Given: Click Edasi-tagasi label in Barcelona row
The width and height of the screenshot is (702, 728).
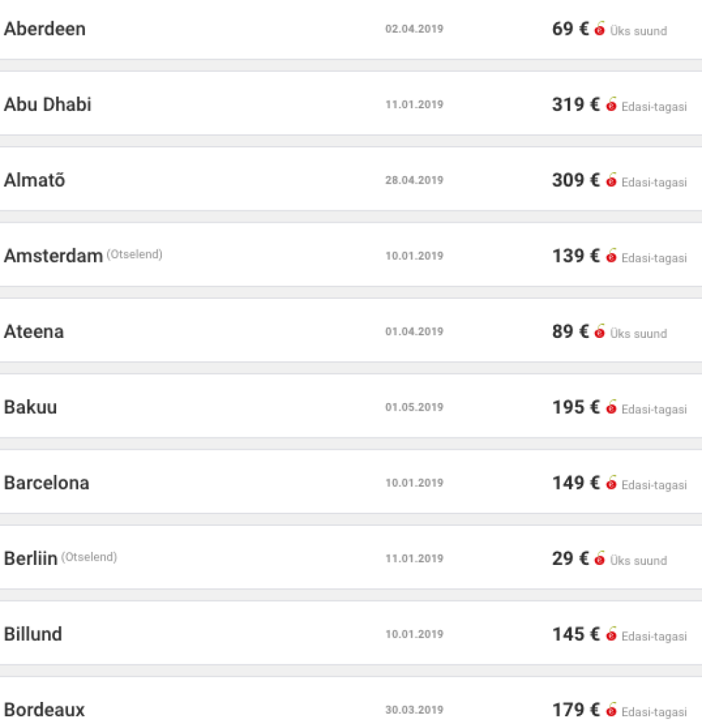Looking at the screenshot, I should (x=654, y=485).
